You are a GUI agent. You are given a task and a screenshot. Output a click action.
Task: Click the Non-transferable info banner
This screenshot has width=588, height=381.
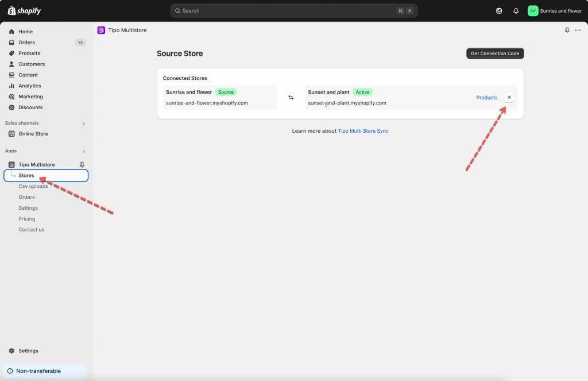(44, 371)
